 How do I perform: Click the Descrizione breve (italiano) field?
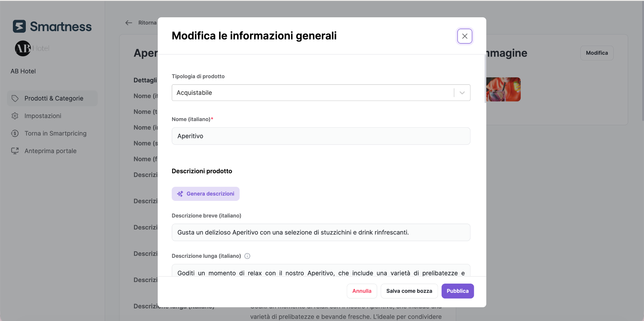click(x=321, y=232)
